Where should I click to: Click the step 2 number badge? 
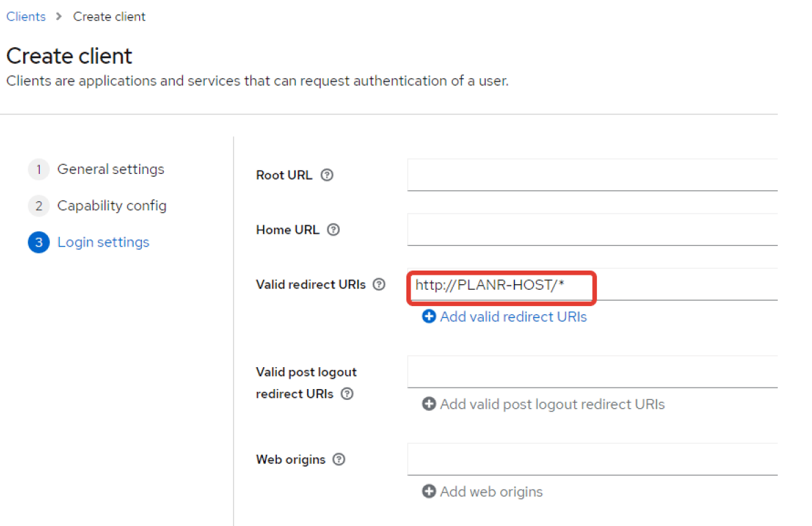tap(39, 206)
